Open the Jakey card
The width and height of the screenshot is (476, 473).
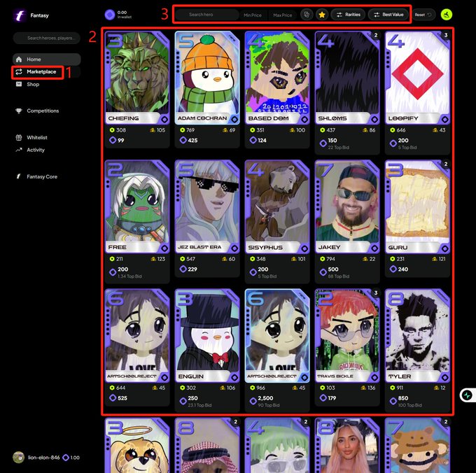click(347, 206)
